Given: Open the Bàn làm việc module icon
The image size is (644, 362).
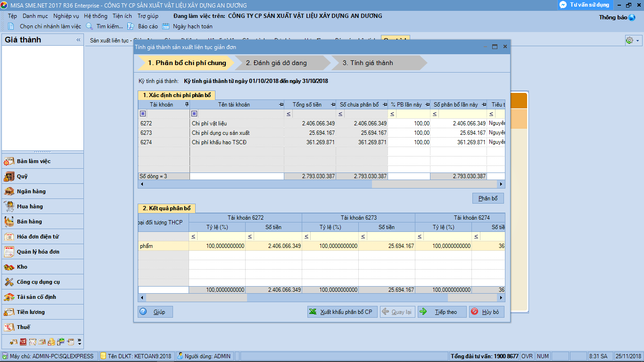Looking at the screenshot, I should click(9, 161).
